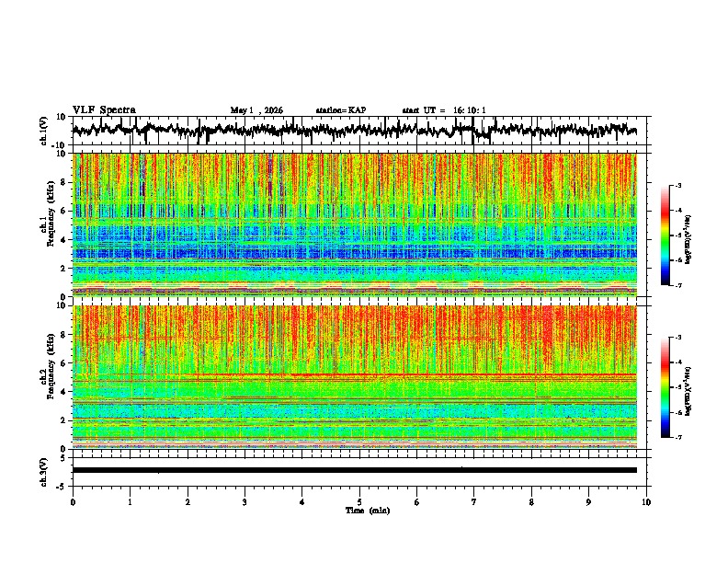
Task: Select the station=KAP label
Action: pos(341,110)
